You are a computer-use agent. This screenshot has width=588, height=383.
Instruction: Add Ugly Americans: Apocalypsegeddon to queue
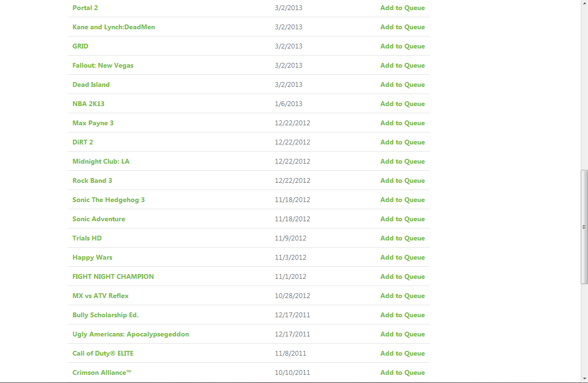click(x=402, y=334)
